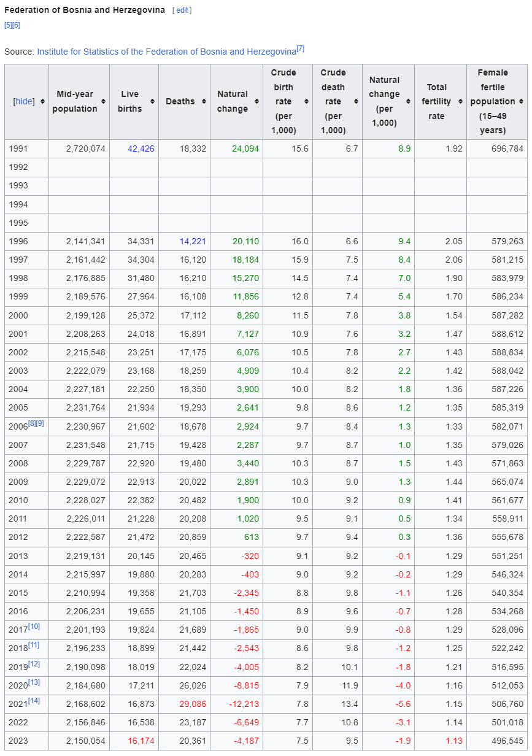Sort by Natural change column
Image resolution: width=532 pixels, height=756 pixels.
tap(256, 102)
